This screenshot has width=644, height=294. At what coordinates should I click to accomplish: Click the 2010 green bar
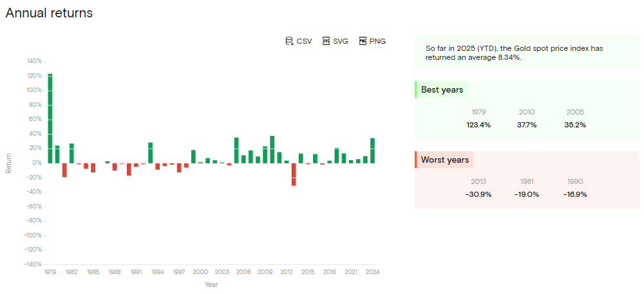pos(272,149)
